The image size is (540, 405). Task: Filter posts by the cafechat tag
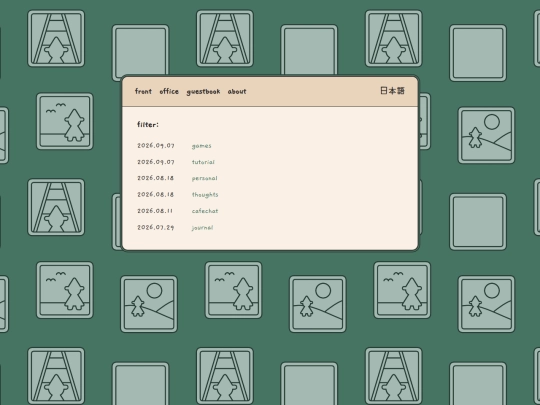pyautogui.click(x=205, y=211)
